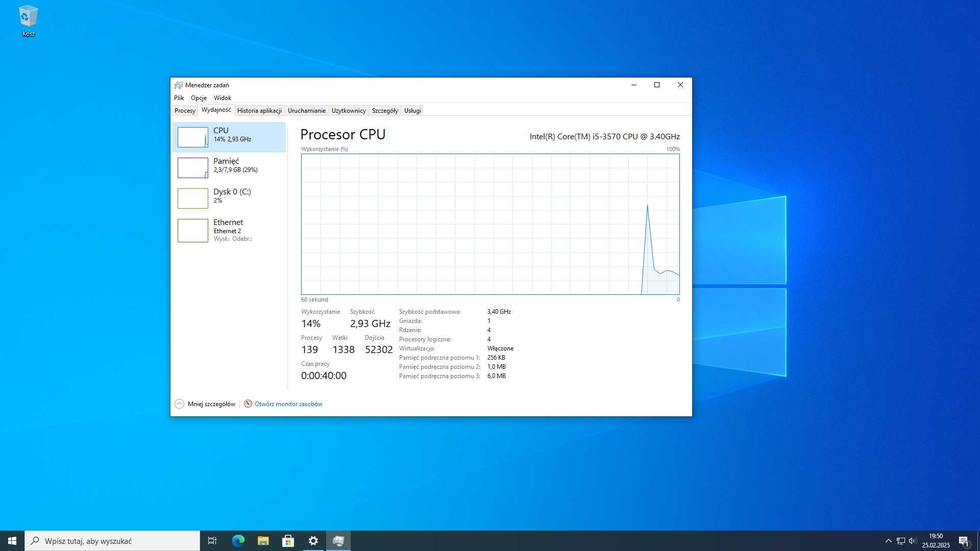Open the Plik menu
This screenshot has width=980, height=551.
point(179,98)
